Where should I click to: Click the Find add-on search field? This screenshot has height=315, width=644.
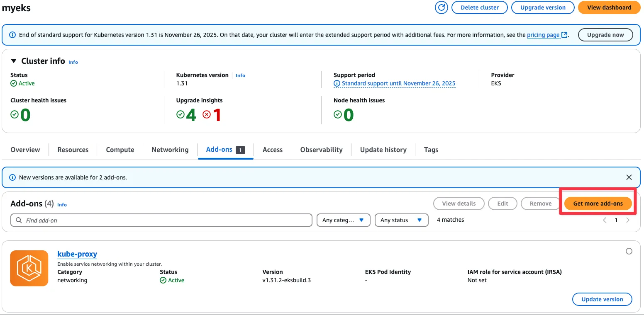(x=161, y=220)
